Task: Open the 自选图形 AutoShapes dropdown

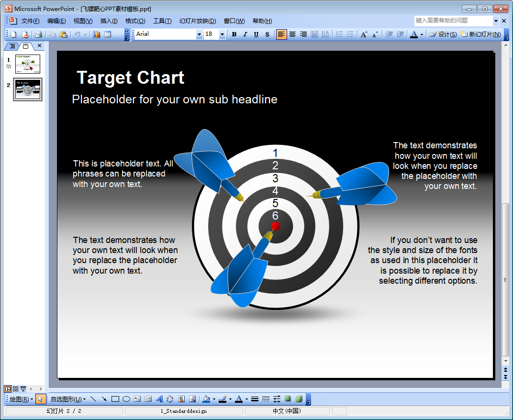Action: (68, 399)
